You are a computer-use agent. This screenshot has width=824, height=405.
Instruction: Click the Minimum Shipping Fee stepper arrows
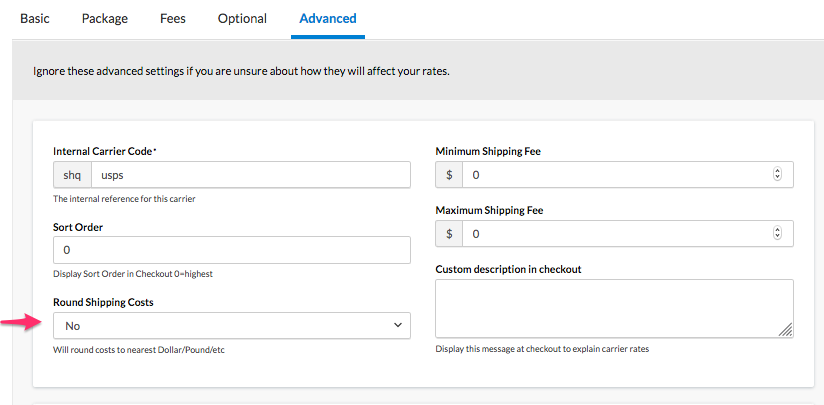(x=778, y=175)
